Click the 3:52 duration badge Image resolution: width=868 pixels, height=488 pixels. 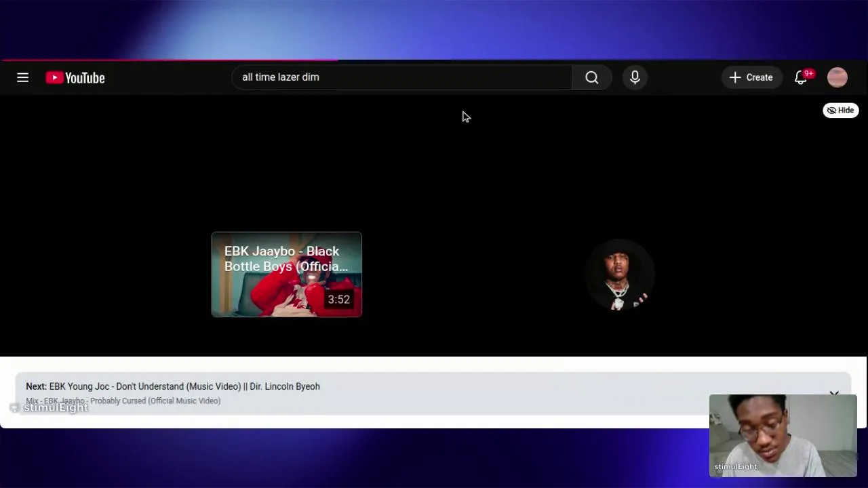click(339, 300)
